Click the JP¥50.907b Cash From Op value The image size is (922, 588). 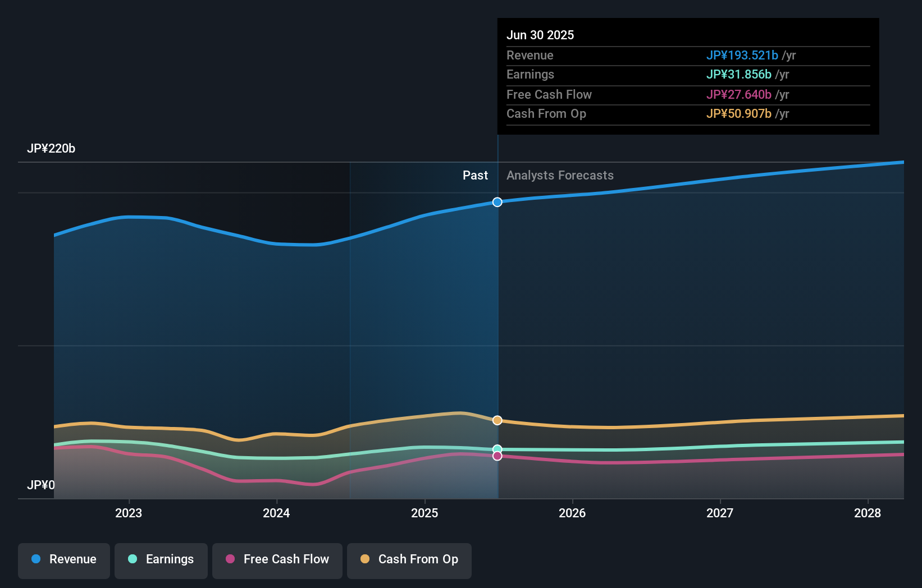pyautogui.click(x=739, y=114)
